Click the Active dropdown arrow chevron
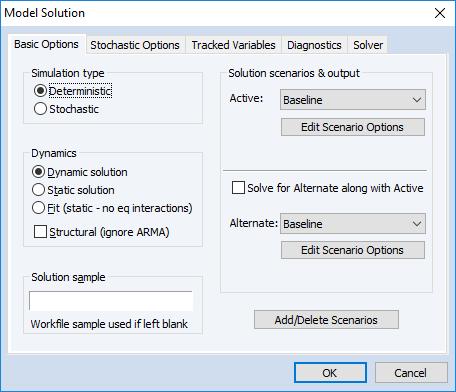 (x=417, y=100)
